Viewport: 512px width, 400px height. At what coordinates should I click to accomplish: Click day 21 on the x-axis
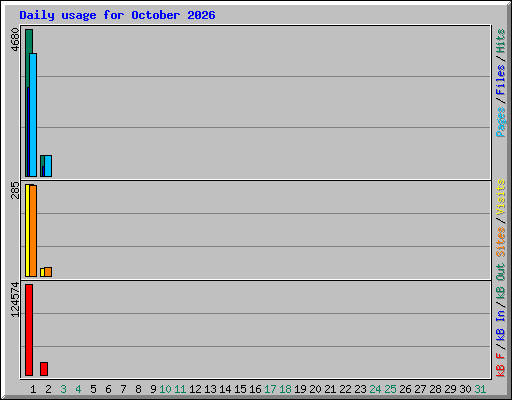(330, 389)
